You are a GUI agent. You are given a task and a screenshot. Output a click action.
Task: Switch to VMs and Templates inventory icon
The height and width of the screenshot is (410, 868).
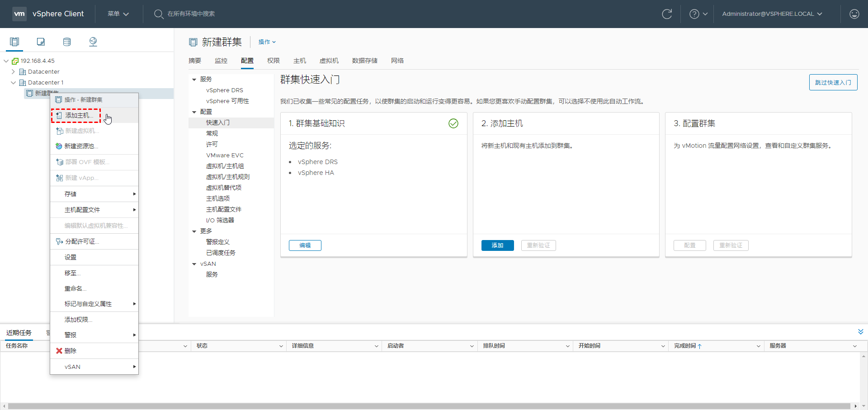pos(41,42)
